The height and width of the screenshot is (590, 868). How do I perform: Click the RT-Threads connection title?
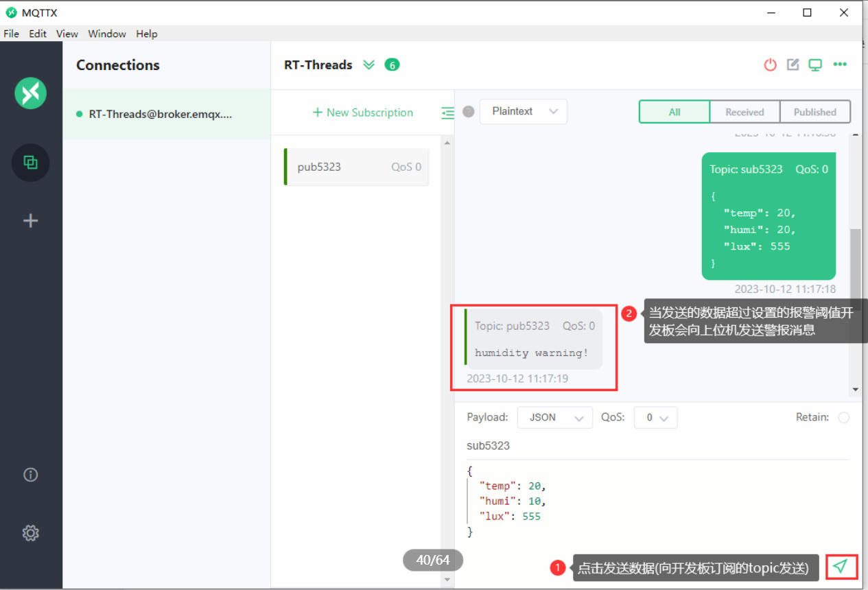coord(318,65)
